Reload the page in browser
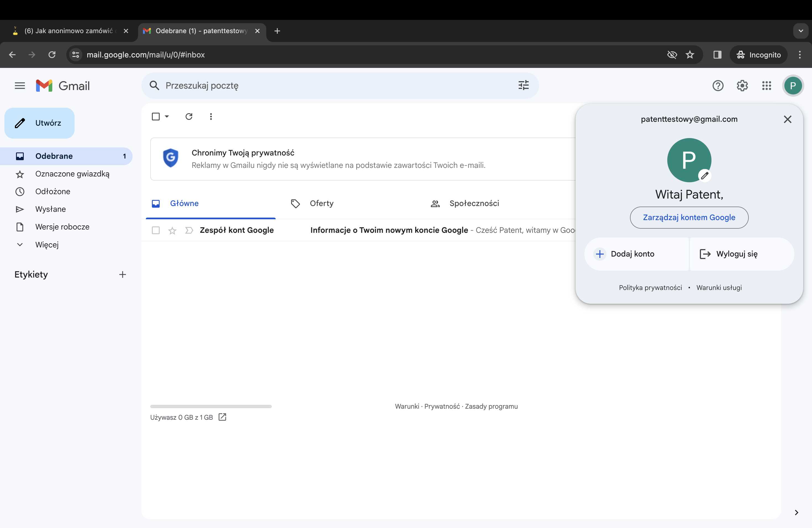Viewport: 812px width, 528px height. 52,55
